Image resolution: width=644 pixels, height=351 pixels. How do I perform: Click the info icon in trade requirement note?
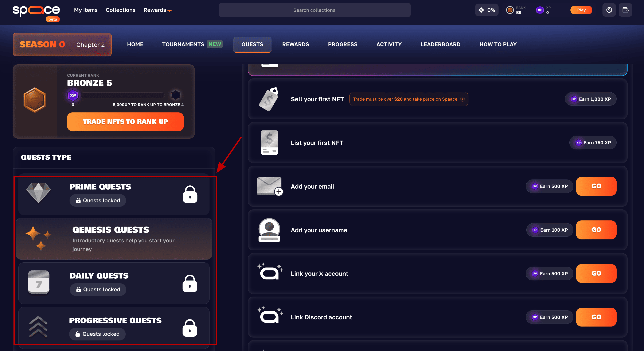pyautogui.click(x=462, y=99)
